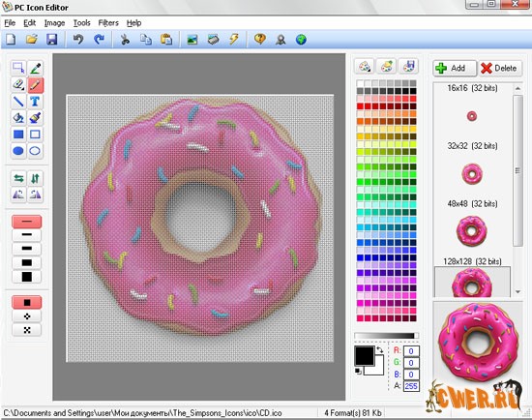The height and width of the screenshot is (420, 532).
Task: Pick the Line drawing tool
Action: (18, 102)
